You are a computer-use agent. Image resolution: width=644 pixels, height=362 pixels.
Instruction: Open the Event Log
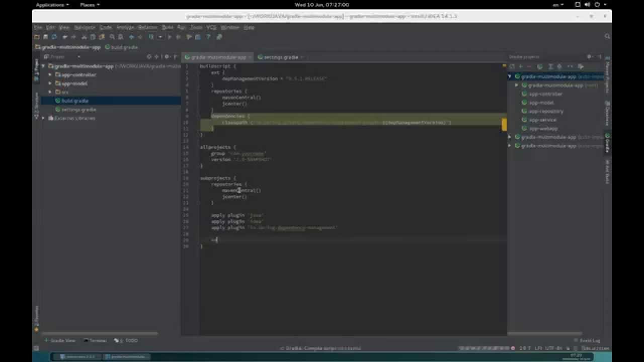(x=587, y=340)
